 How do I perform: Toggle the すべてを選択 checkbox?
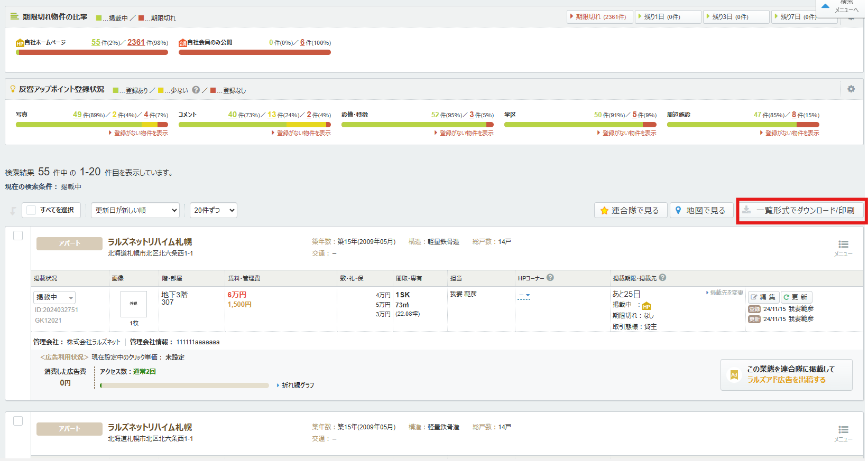pyautogui.click(x=32, y=210)
